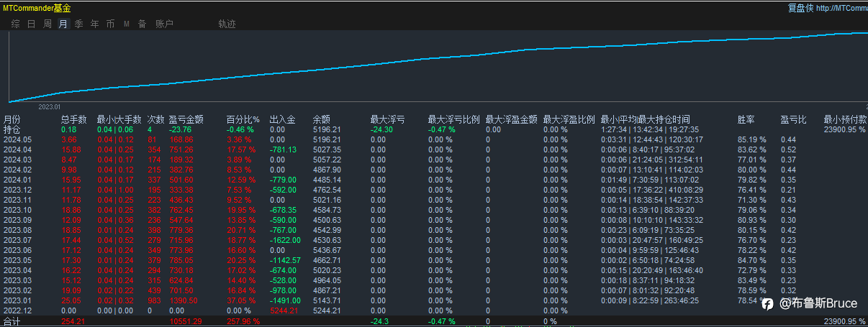Click the 次数 column header
This screenshot has height=327, width=868.
coord(156,119)
